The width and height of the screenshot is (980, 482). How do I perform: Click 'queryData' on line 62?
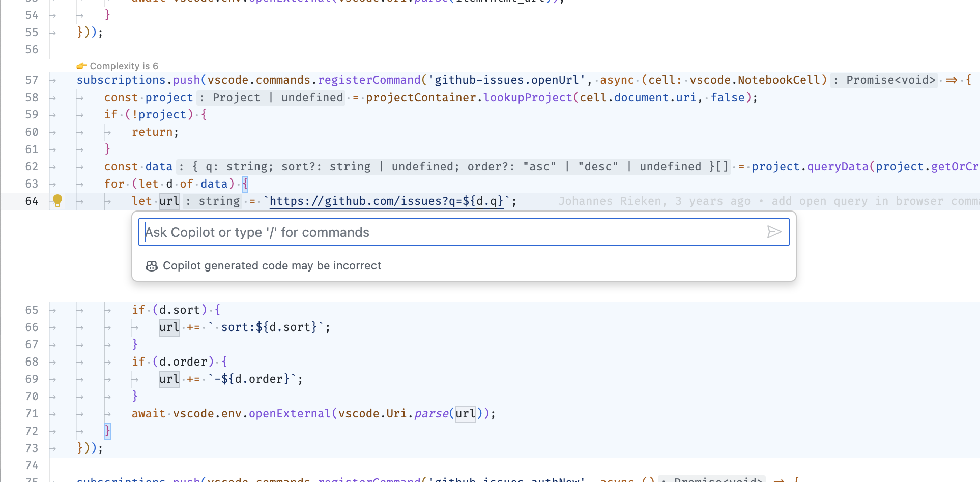tap(837, 166)
